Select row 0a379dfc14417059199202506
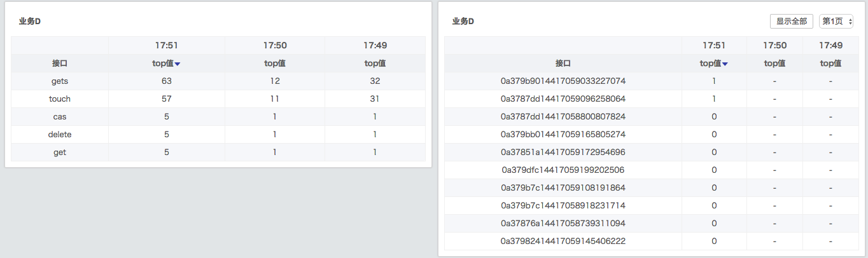 (x=563, y=170)
